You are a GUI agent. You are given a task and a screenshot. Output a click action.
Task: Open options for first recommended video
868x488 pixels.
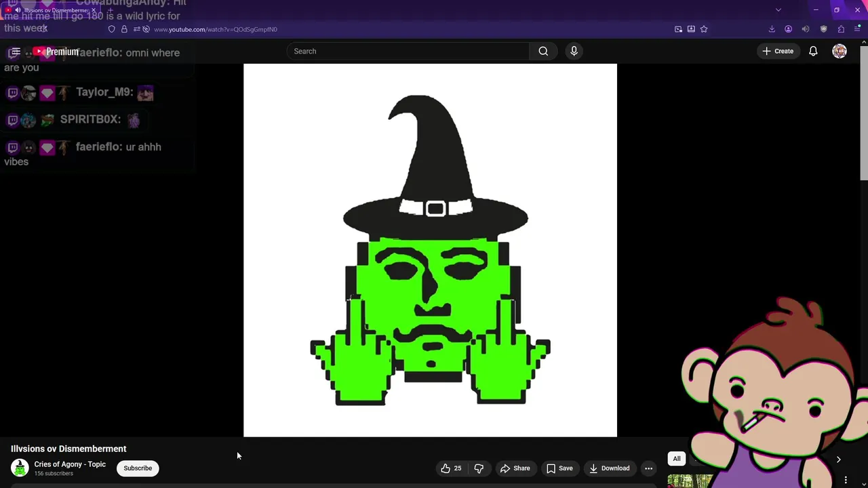[846, 481]
